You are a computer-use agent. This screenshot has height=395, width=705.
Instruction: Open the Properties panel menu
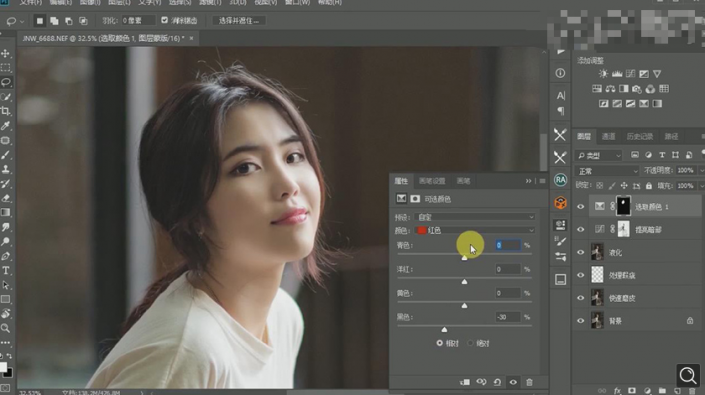click(x=543, y=181)
